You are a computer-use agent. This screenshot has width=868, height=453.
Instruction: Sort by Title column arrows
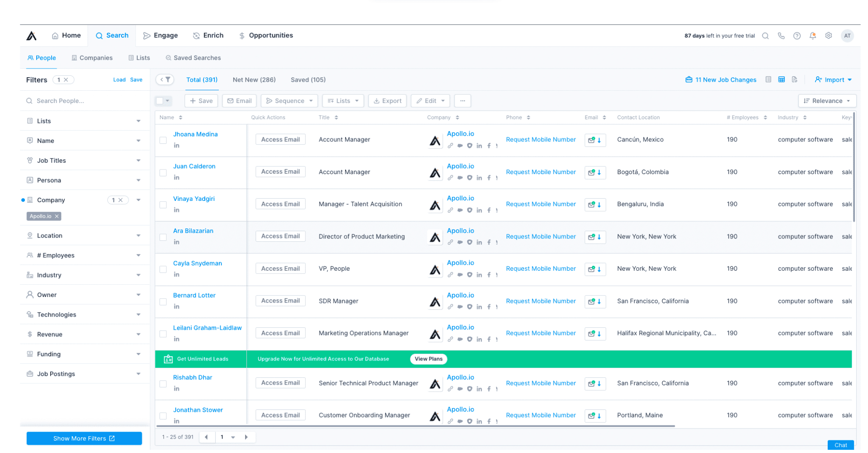click(x=336, y=117)
